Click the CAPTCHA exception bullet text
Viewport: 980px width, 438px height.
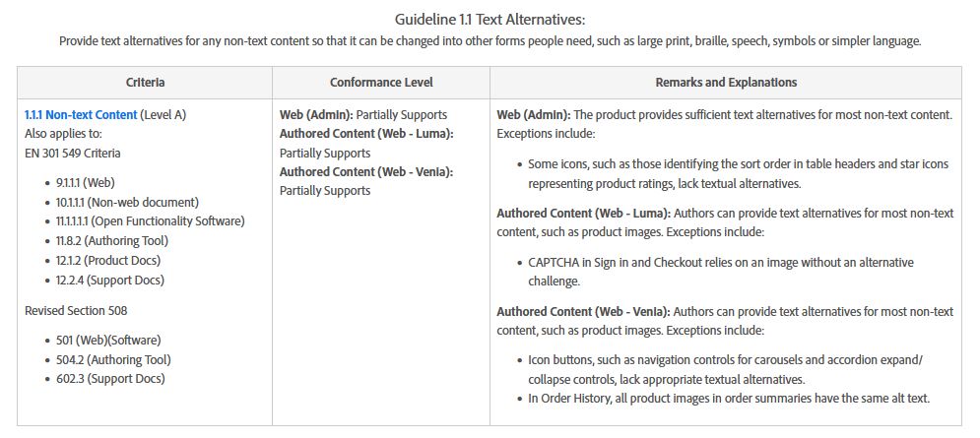click(721, 272)
